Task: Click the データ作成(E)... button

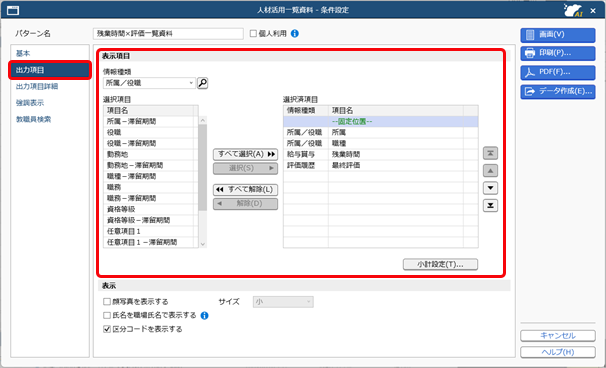Action: [x=557, y=92]
